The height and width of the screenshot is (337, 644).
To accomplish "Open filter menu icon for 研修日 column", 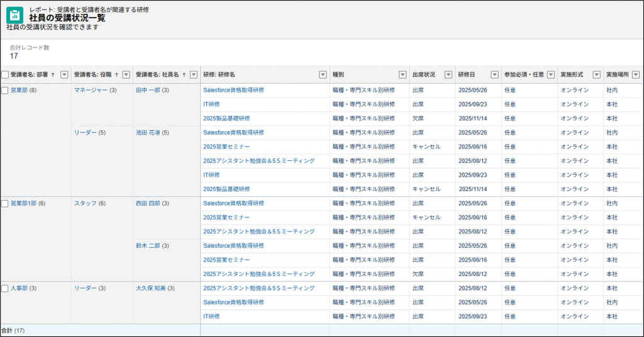I will [x=494, y=75].
